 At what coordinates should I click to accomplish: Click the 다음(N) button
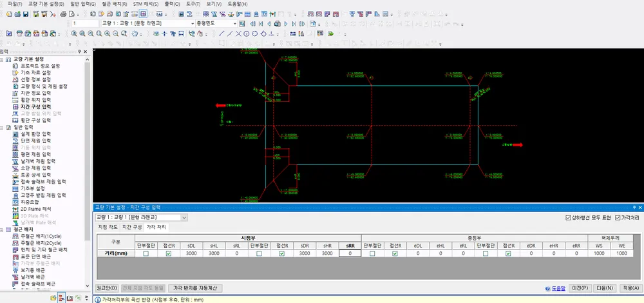point(605,288)
